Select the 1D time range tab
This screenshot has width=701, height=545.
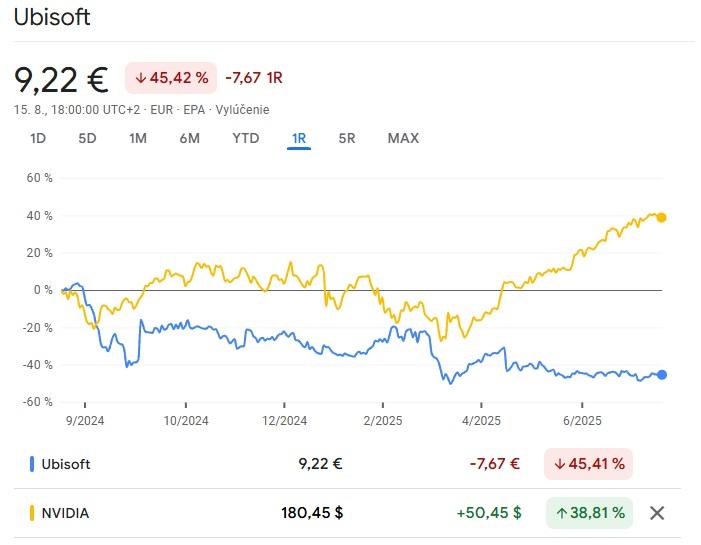click(x=38, y=138)
